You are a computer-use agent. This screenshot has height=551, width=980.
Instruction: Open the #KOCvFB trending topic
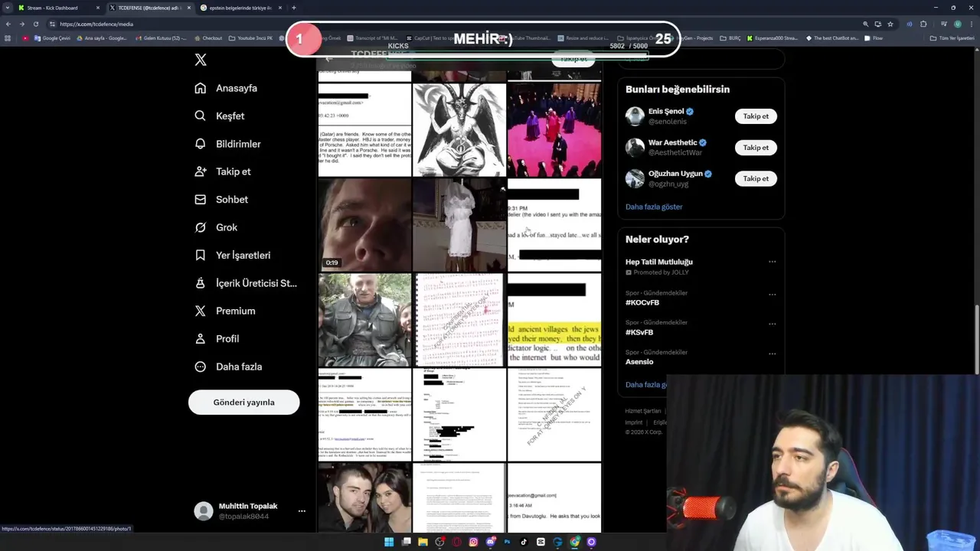pos(642,302)
